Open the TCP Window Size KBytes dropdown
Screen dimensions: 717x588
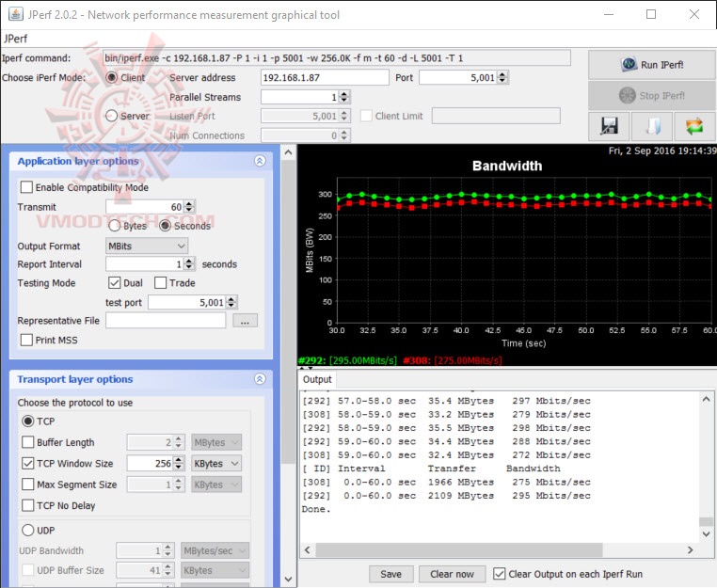[x=216, y=463]
